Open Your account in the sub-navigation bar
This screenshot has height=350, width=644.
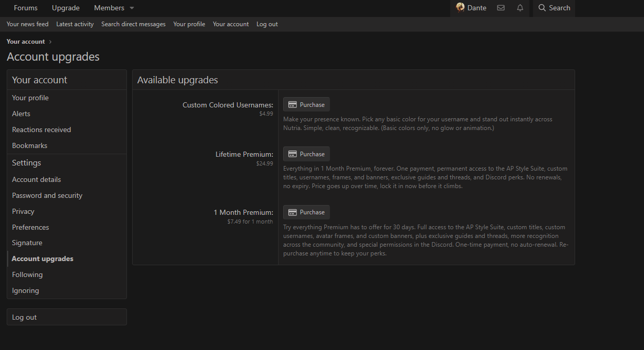231,24
